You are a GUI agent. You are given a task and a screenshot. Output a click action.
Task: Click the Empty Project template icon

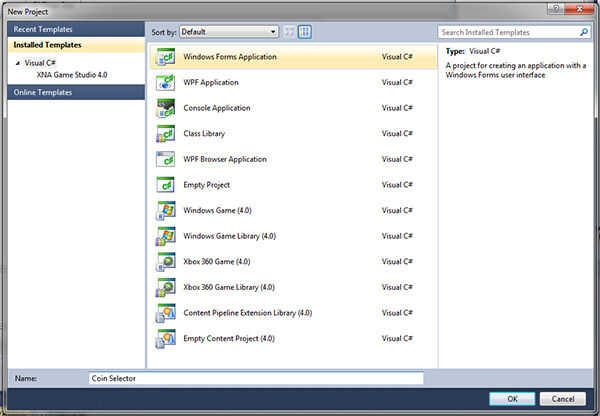coord(166,185)
